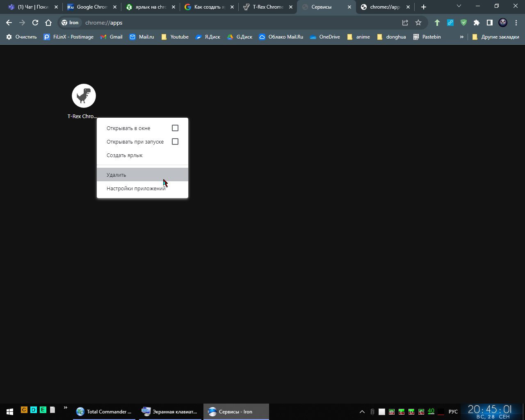
Task: Go to the browser home page
Action: 48,23
